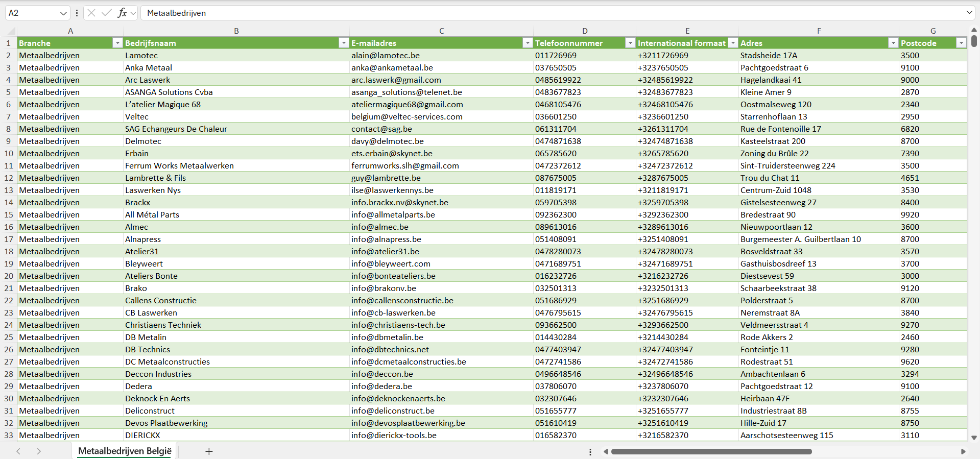
Task: Click cell with alain@lamotec.be email
Action: tap(386, 56)
